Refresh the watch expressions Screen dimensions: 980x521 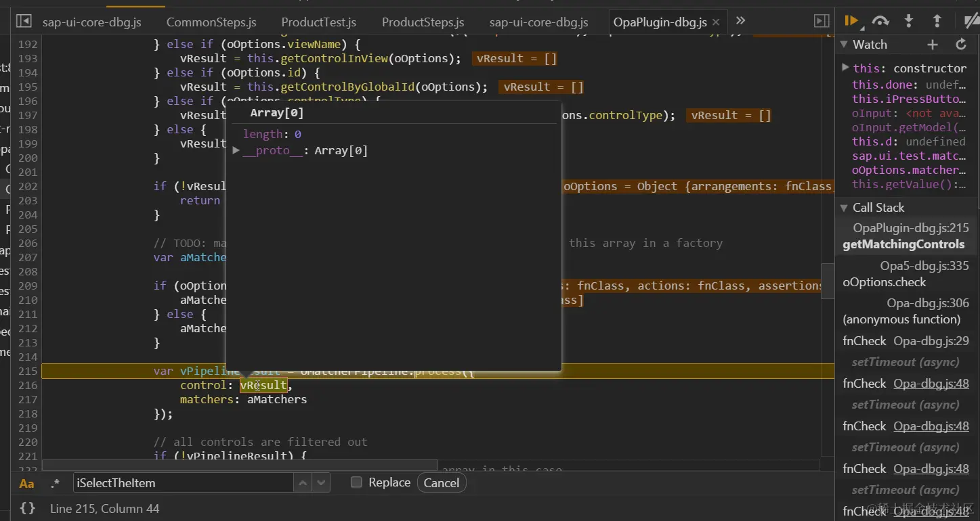tap(960, 45)
